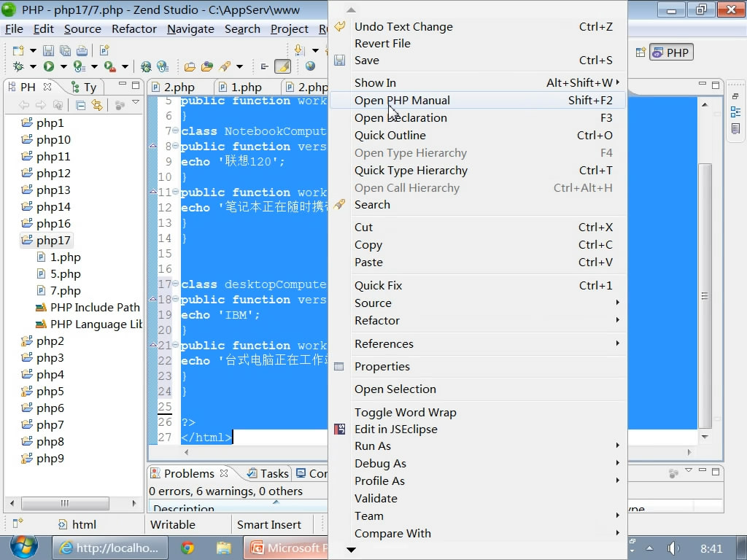747x560 pixels.
Task: Click the Search flashlight toolbar icon
Action: tap(225, 66)
